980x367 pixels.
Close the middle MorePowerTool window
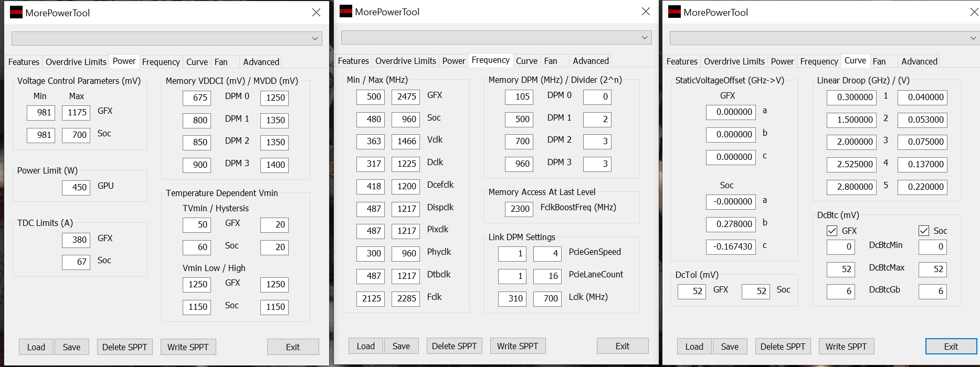click(646, 11)
